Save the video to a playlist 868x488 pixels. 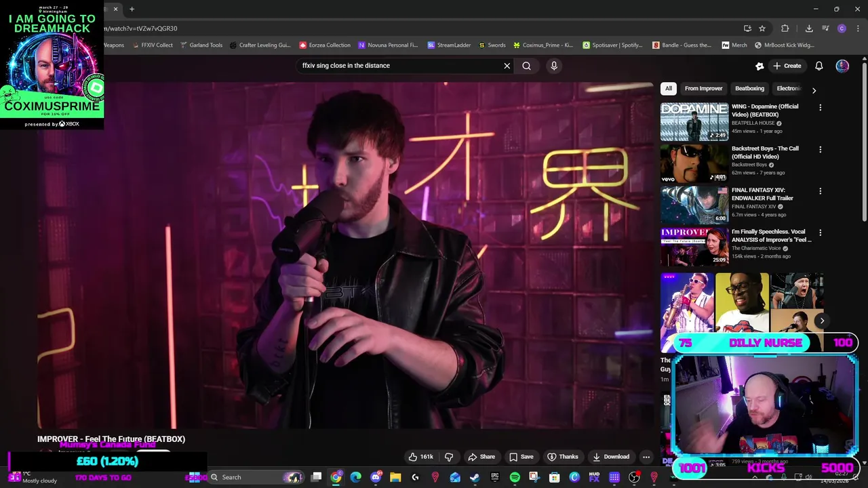[x=521, y=457]
